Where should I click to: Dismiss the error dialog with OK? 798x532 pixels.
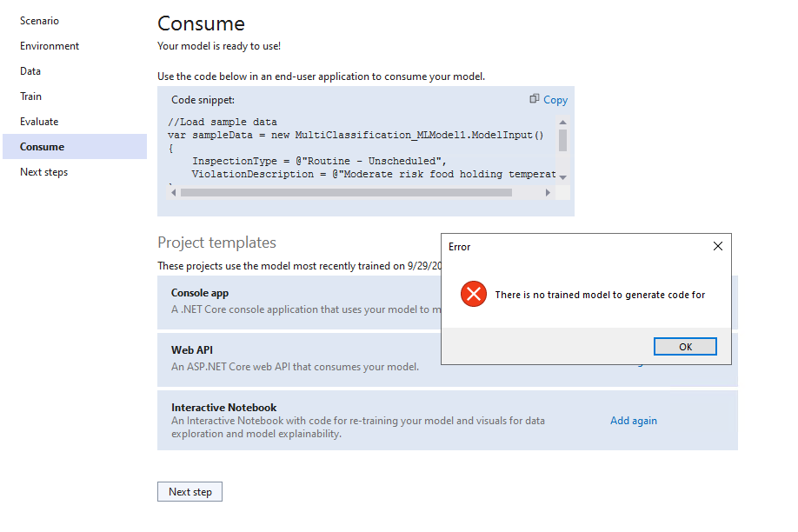[x=684, y=346]
